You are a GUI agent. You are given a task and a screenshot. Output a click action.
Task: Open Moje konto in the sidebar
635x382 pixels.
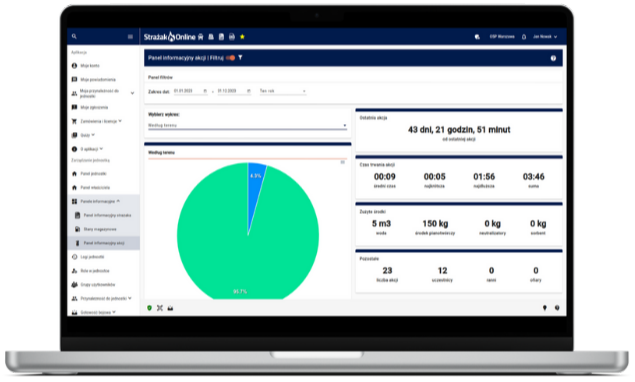point(90,66)
